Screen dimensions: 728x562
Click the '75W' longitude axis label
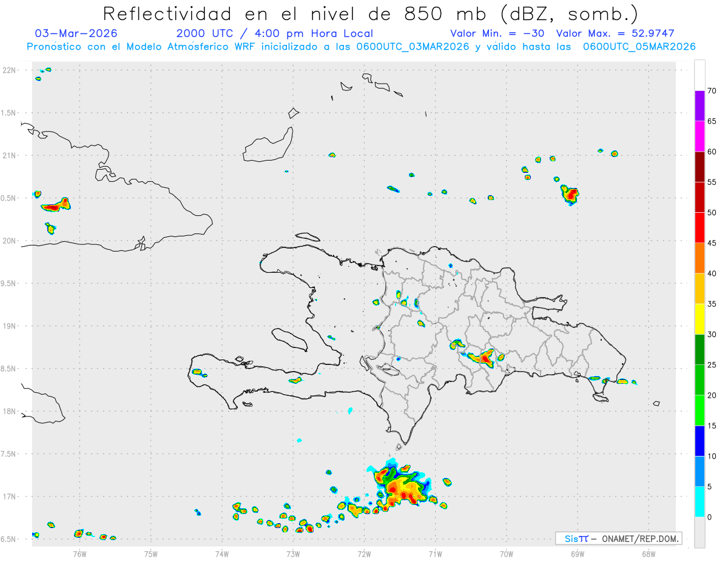(x=151, y=553)
